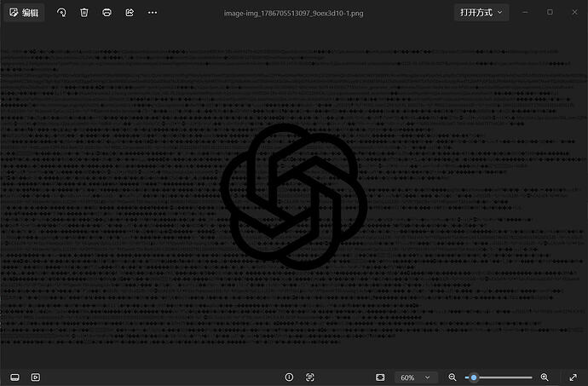Delete the image with the trash icon
This screenshot has height=386, width=588.
(x=84, y=13)
